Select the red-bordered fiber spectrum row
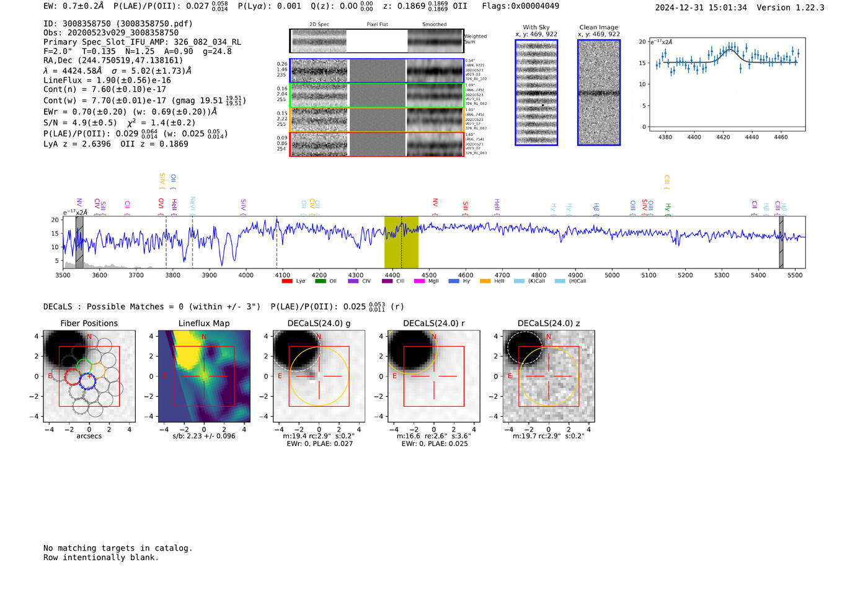Image resolution: width=868 pixels, height=591 pixels. (376, 144)
